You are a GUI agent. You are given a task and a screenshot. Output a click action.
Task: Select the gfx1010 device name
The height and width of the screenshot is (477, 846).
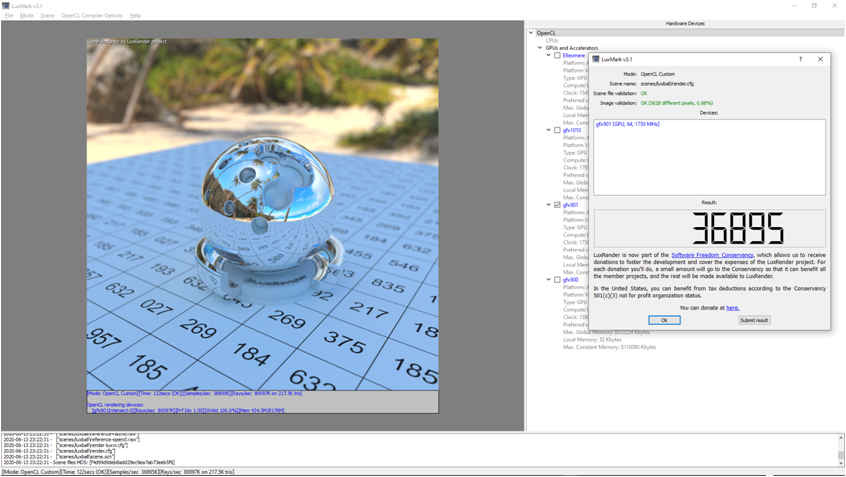pos(572,130)
